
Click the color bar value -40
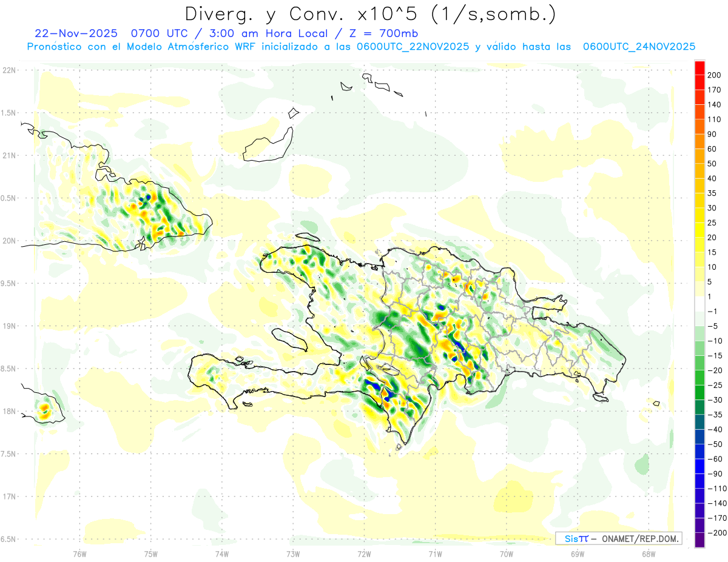tap(716, 429)
